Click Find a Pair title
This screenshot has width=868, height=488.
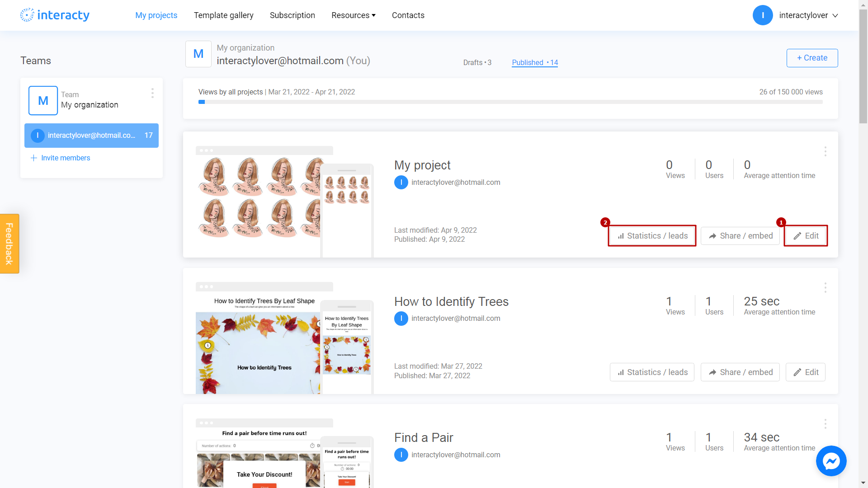[x=424, y=438]
